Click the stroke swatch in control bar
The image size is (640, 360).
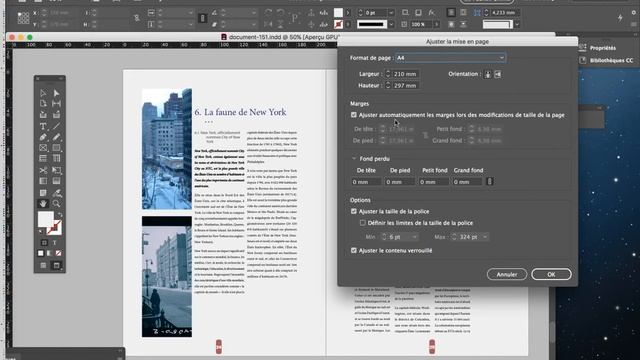[x=338, y=24]
